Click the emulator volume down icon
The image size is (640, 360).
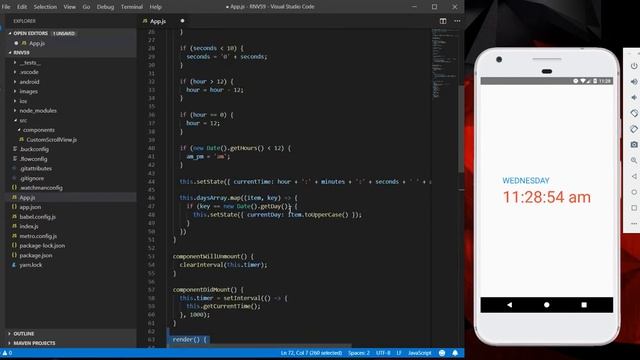click(634, 98)
